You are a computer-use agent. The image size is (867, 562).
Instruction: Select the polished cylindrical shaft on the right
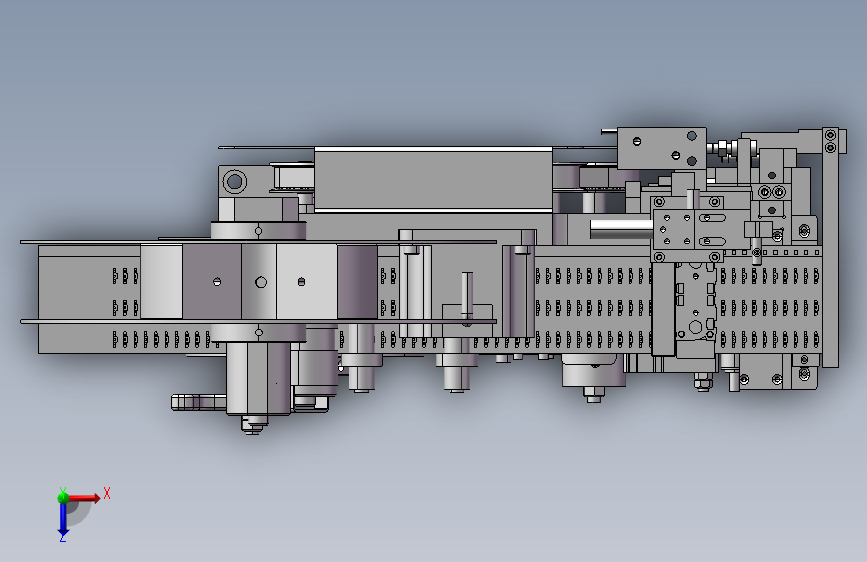tap(621, 228)
